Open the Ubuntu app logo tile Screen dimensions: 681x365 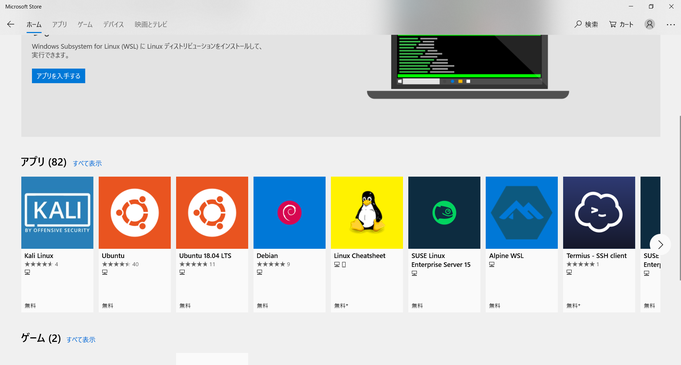135,212
